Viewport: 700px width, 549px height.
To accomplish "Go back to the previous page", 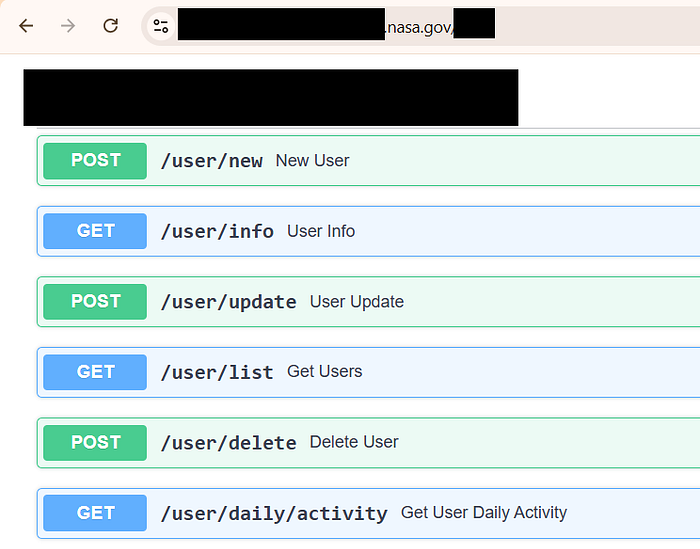I will 26,26.
